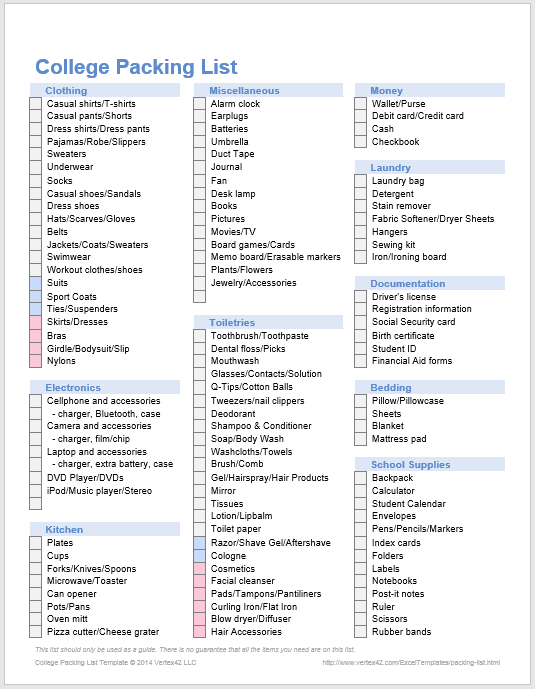Select 'Iron/Ironing board' text
Screen dimensions: 535x689
point(409,257)
